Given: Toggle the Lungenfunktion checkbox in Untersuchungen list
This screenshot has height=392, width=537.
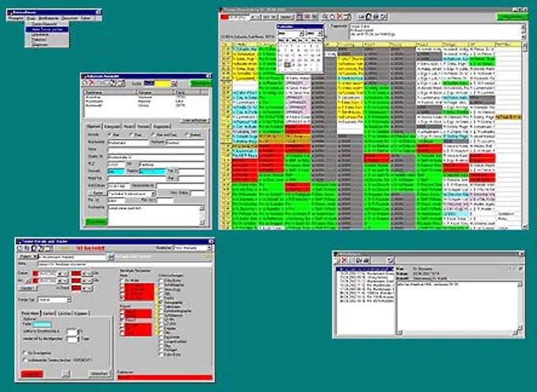Looking at the screenshot, I should click(161, 342).
